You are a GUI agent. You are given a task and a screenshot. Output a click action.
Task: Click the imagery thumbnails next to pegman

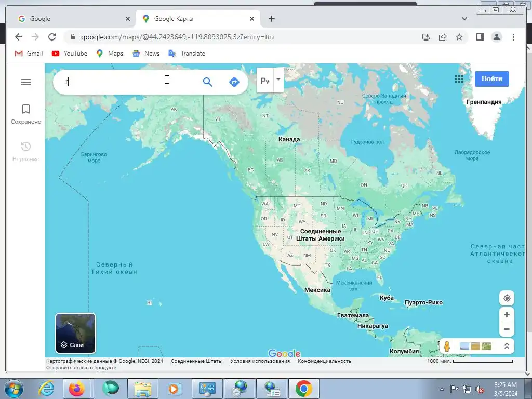[475, 346]
